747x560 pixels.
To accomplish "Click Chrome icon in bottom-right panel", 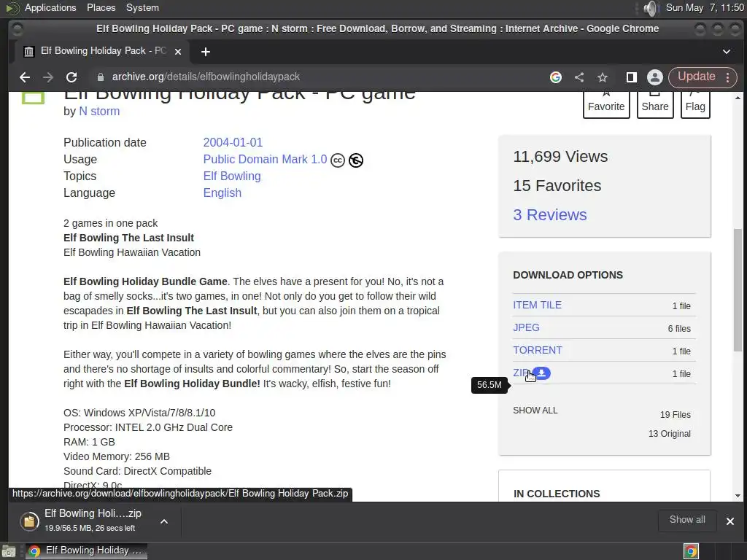I will tap(692, 551).
